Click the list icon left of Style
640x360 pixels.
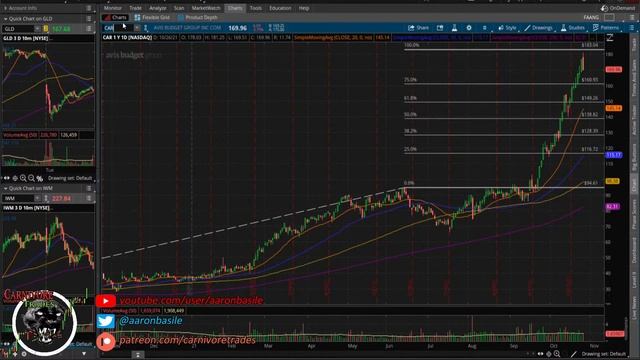[x=484, y=28]
